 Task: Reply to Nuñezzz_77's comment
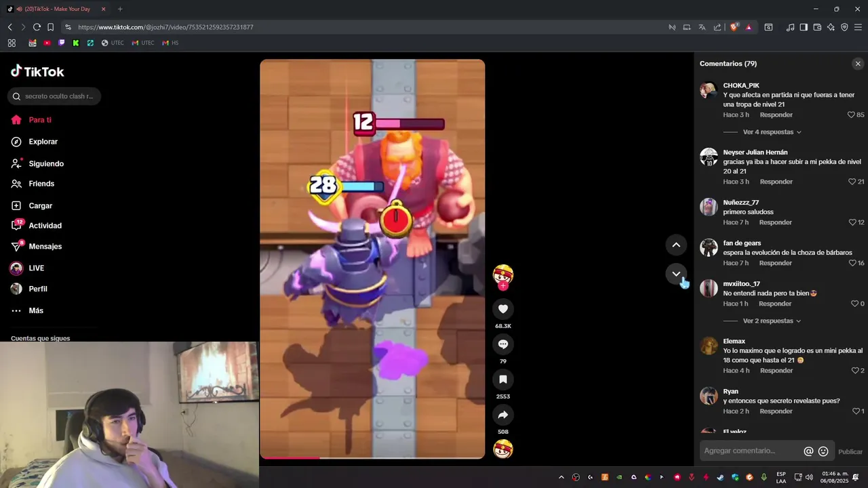pos(776,222)
